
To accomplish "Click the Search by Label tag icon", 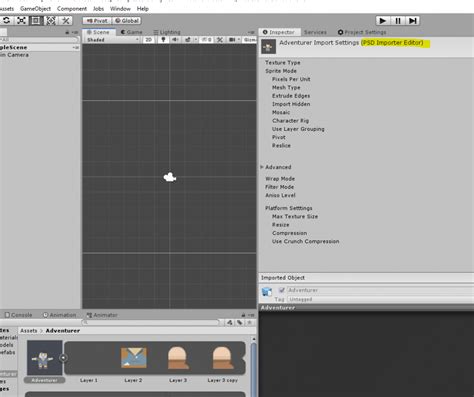I will coord(239,322).
